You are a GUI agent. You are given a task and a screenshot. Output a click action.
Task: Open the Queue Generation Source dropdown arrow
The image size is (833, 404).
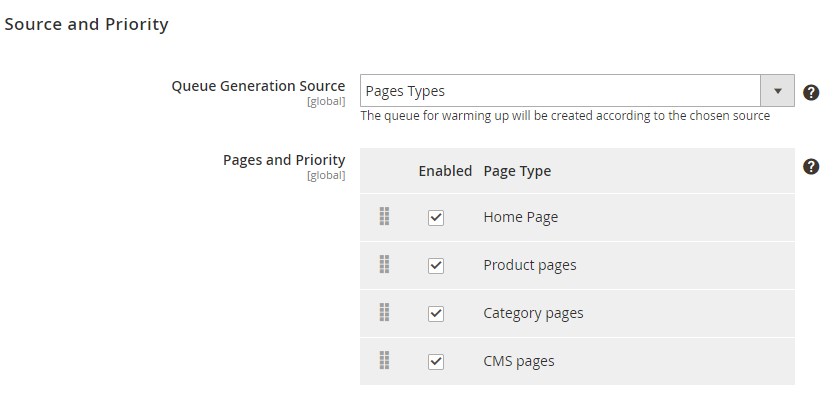[777, 91]
